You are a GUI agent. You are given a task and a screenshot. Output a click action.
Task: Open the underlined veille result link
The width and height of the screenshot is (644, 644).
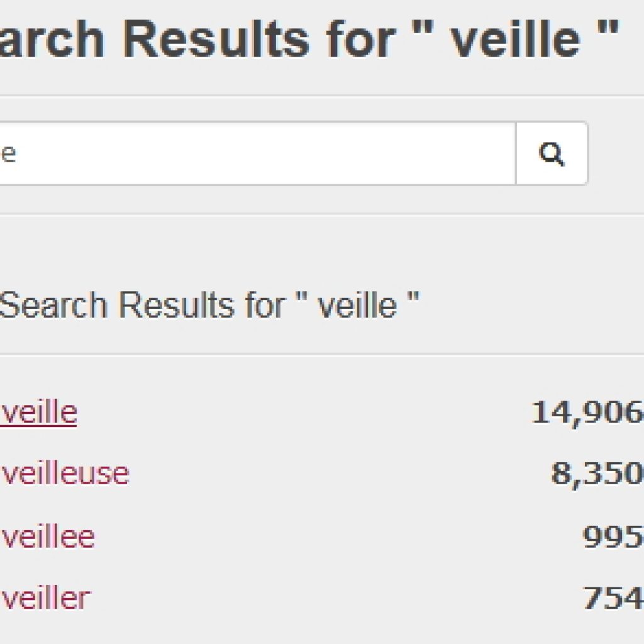coord(38,413)
